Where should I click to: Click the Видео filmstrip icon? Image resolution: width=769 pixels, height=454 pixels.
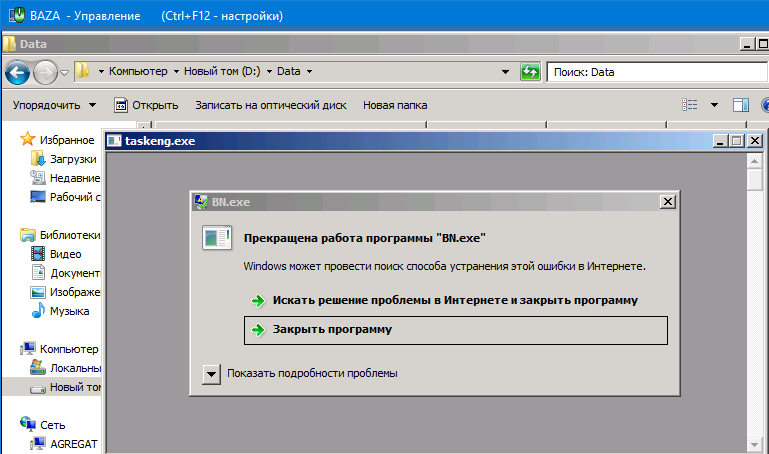38,254
